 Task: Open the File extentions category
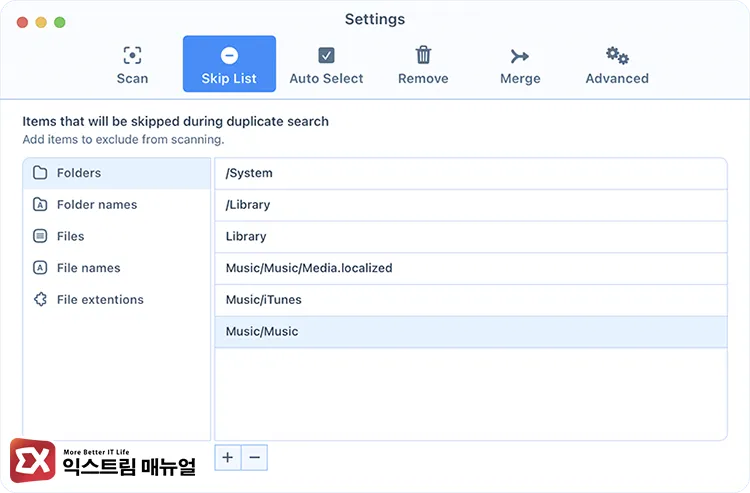(117, 299)
